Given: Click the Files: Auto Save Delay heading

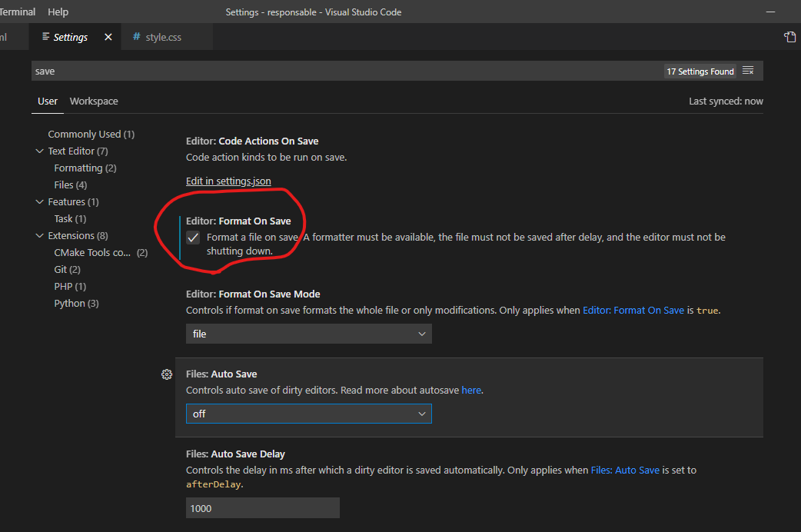Looking at the screenshot, I should [x=235, y=454].
